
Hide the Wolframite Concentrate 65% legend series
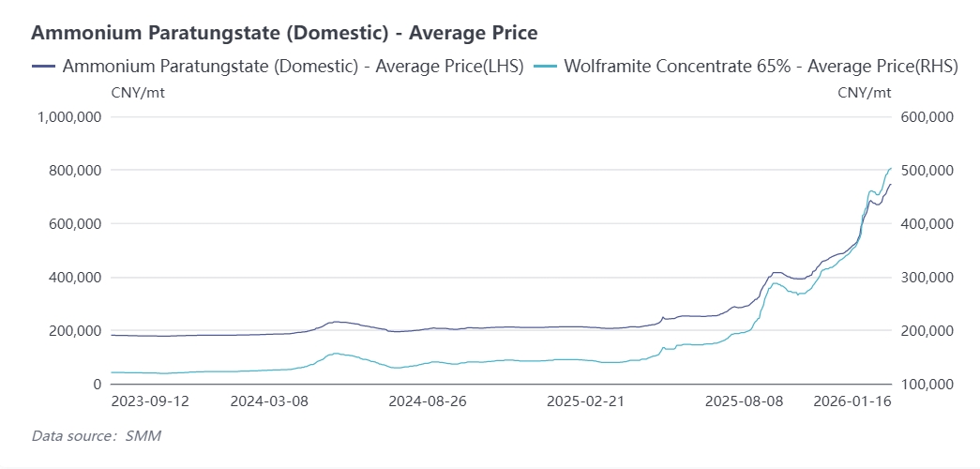point(761,67)
